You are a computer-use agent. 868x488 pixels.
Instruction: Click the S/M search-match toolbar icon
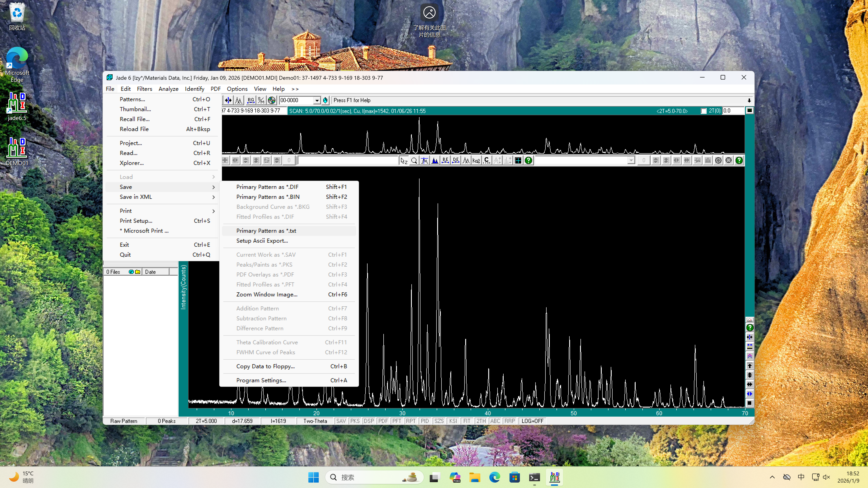261,100
